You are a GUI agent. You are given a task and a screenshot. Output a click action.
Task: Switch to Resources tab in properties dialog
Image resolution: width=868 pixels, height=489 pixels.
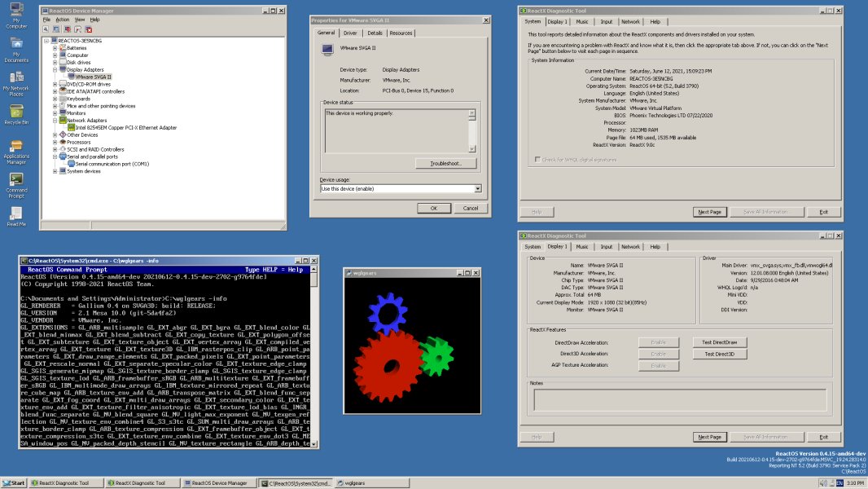401,33
